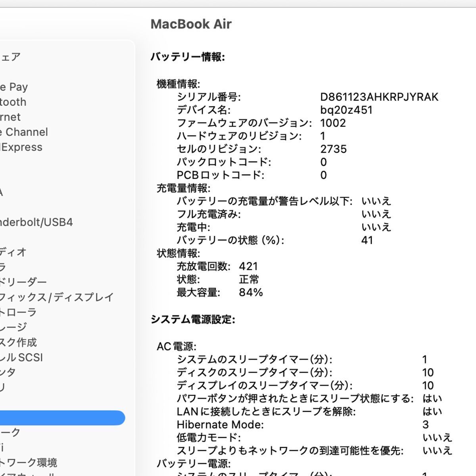Screen dimensions: 476x476
Task: Click the 'パックロットコード:' label
Action: point(224,162)
